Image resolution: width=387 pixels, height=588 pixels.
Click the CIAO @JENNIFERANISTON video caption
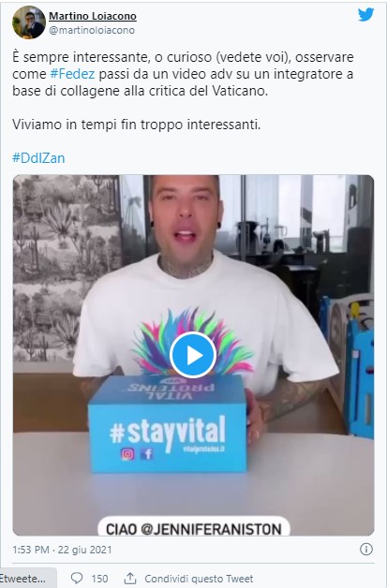(194, 529)
